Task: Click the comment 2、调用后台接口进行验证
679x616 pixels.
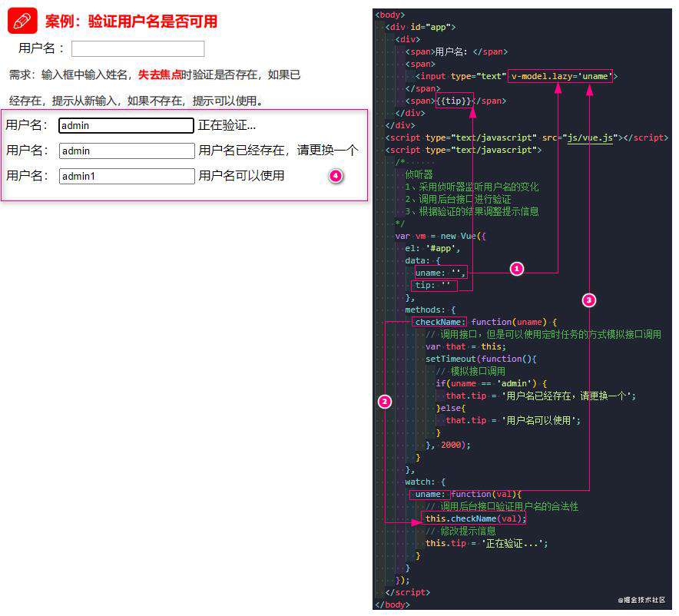Action: click(x=458, y=199)
